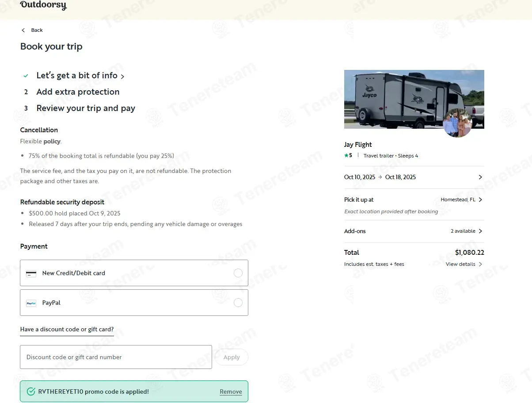This screenshot has width=532, height=403.
Task: Click the green star rating icon
Action: pyautogui.click(x=346, y=156)
